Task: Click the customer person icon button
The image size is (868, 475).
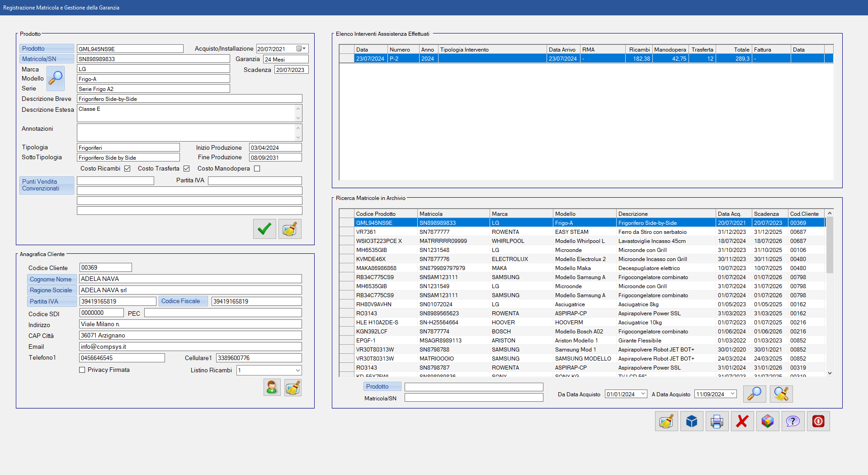Action: tap(272, 388)
